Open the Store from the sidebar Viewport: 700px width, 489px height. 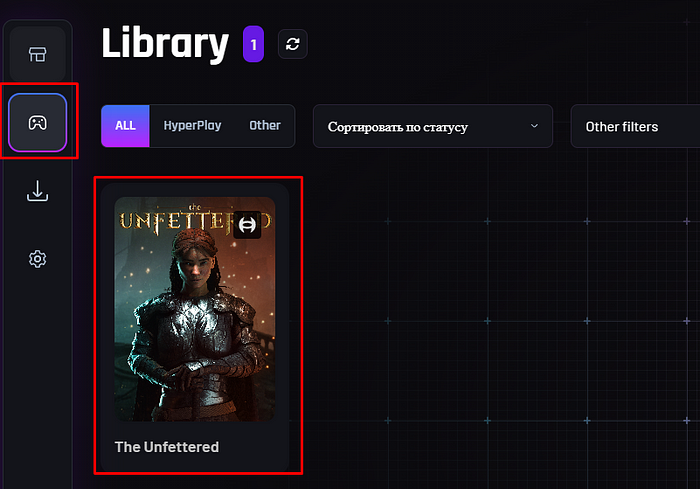(x=38, y=54)
